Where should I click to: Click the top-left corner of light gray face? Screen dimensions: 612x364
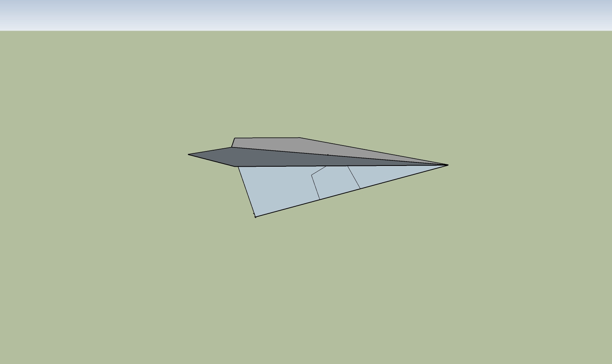coord(235,138)
